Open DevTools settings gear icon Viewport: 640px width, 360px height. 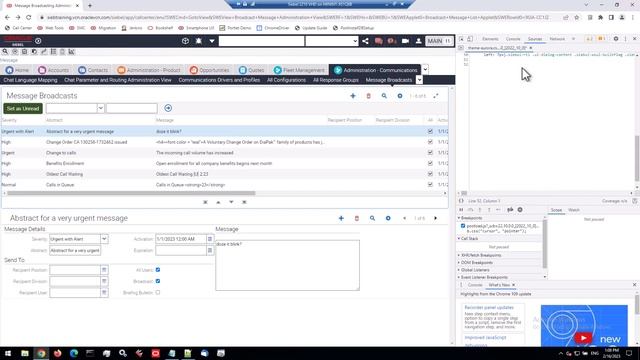pyautogui.click(x=616, y=39)
